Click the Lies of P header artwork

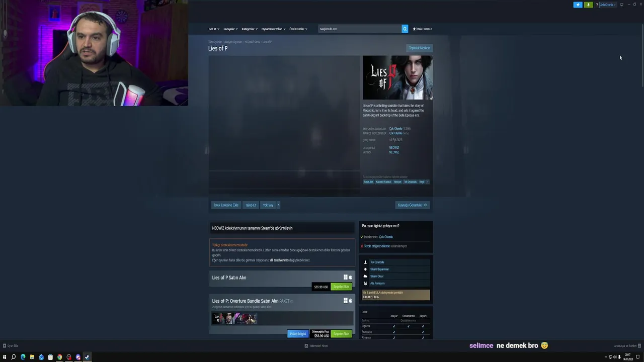click(x=397, y=77)
